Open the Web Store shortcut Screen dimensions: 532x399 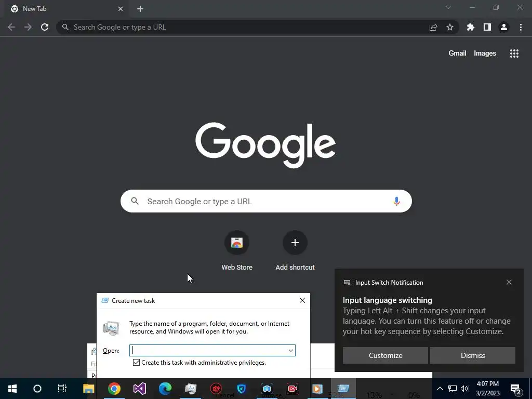237,250
